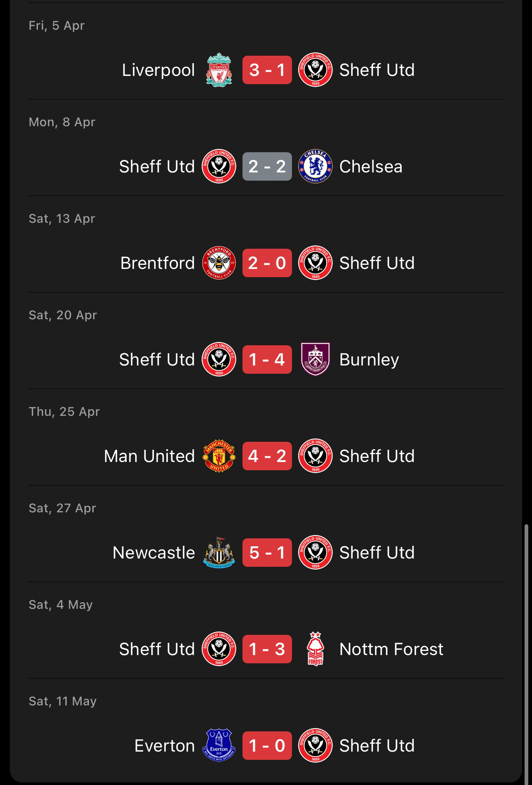Open the 1 - 4 Burnley score badge
The width and height of the screenshot is (532, 785).
[x=267, y=359]
